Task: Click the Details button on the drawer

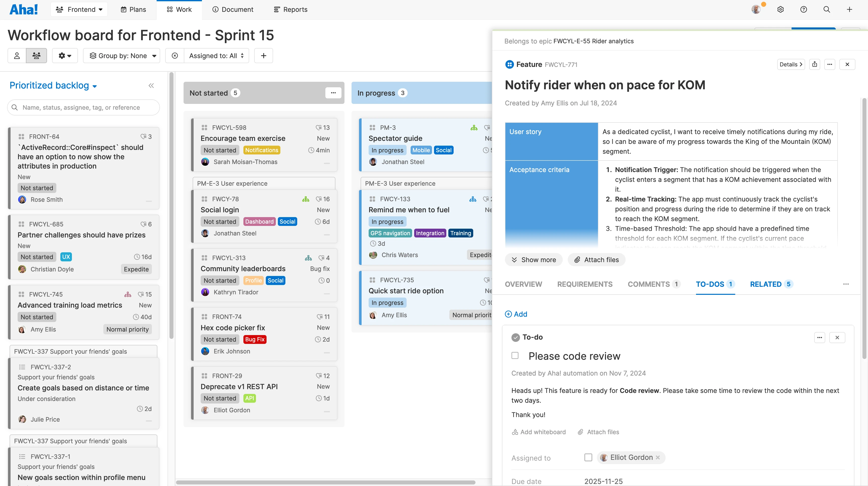Action: (791, 64)
